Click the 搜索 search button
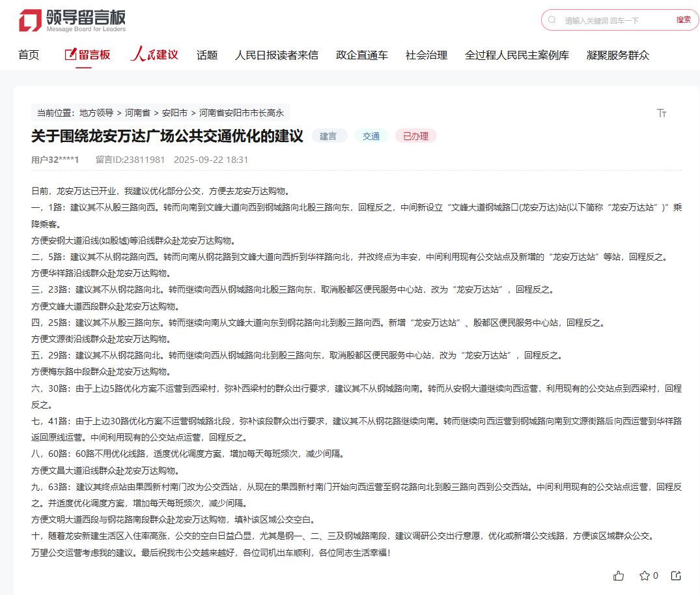This screenshot has height=595, width=700. click(683, 20)
